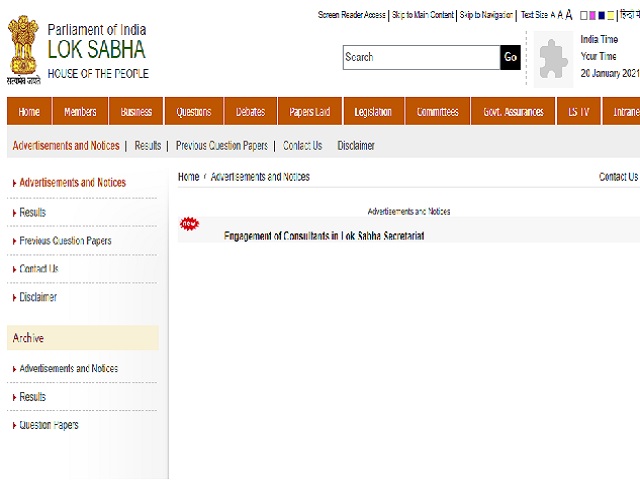Image resolution: width=640 pixels, height=480 pixels.
Task: Open the Papers Laid menu tab
Action: pos(310,111)
